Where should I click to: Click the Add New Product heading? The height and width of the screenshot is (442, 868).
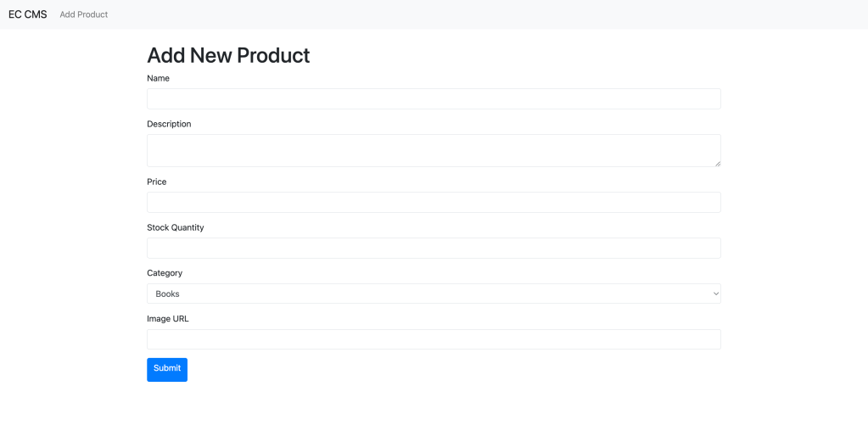[x=228, y=55]
